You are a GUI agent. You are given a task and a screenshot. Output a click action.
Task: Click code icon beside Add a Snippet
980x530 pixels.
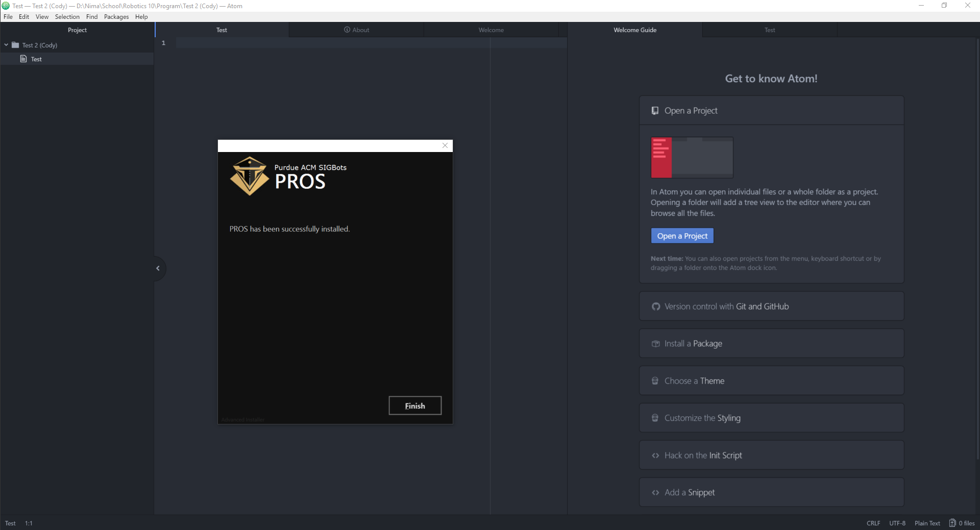tap(655, 492)
